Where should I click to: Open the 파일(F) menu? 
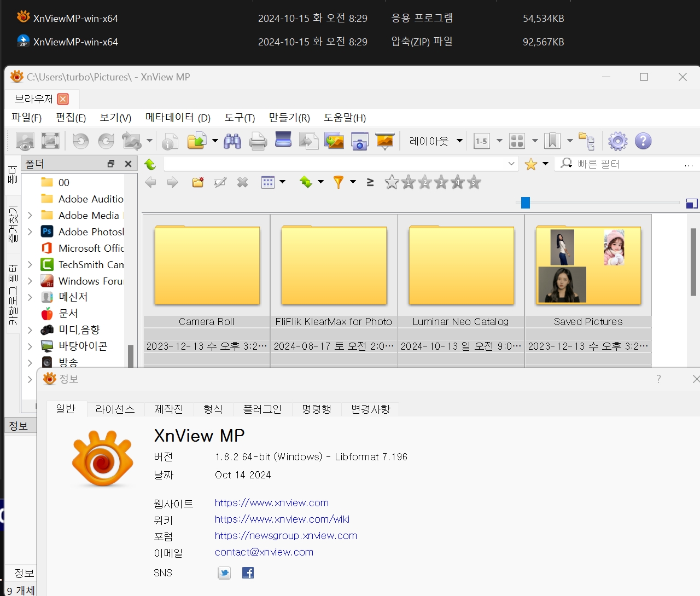pyautogui.click(x=27, y=118)
